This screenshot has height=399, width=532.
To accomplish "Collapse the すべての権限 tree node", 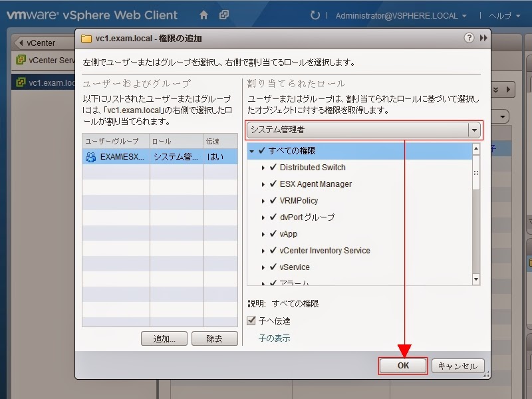I will [252, 152].
